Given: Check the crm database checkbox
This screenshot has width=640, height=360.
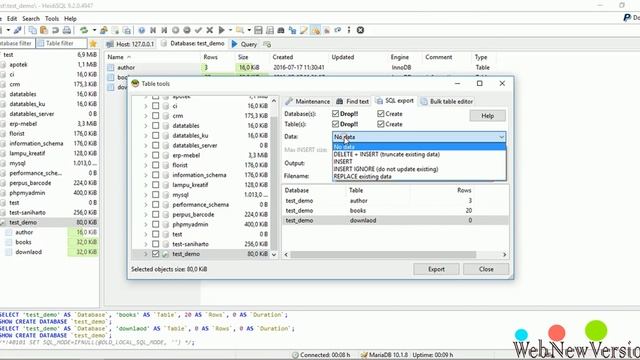Looking at the screenshot, I should tap(156, 116).
